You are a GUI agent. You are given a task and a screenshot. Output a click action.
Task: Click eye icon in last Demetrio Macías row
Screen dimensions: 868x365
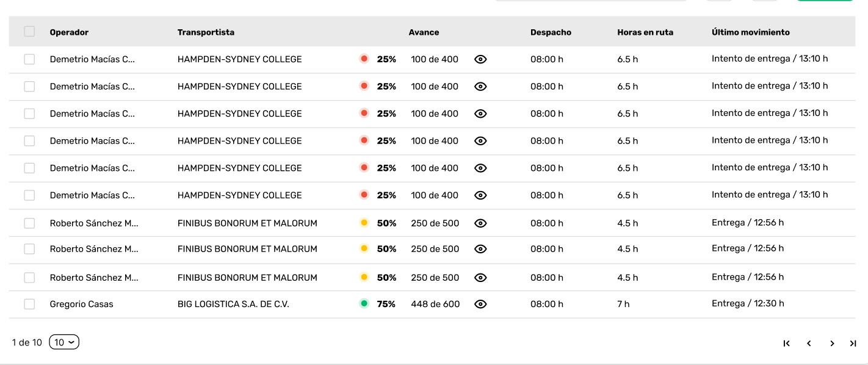pyautogui.click(x=480, y=195)
